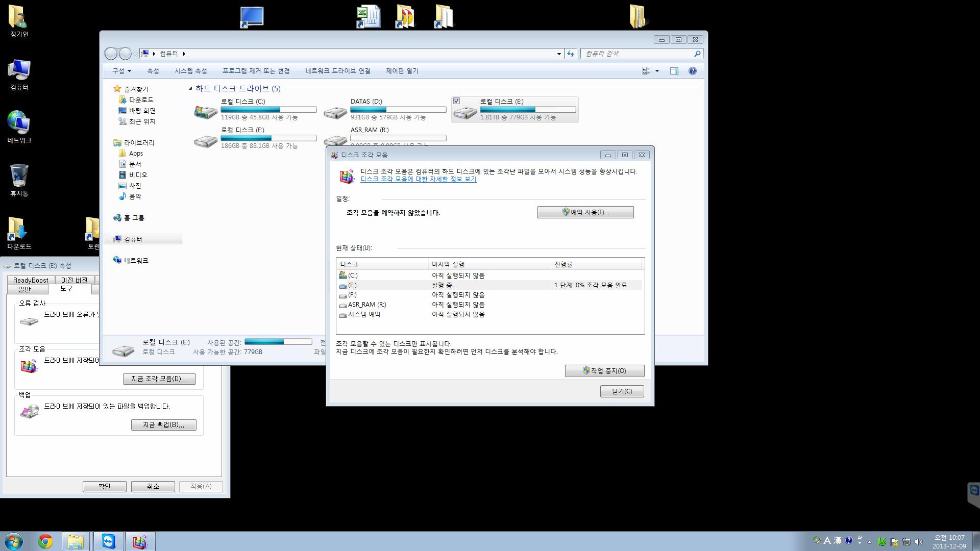
Task: Select DATAS (D:) drive icon
Action: click(335, 112)
